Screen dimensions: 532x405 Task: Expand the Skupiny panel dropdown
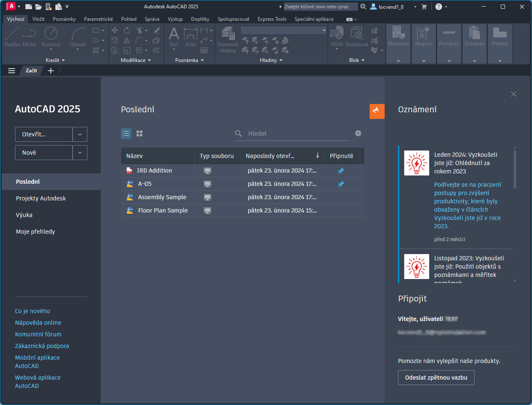pyautogui.click(x=424, y=61)
